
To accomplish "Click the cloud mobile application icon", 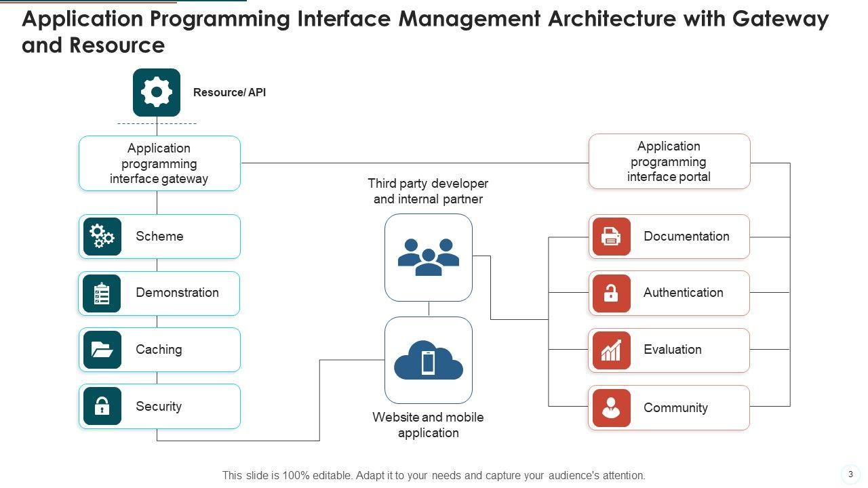I will (x=429, y=361).
